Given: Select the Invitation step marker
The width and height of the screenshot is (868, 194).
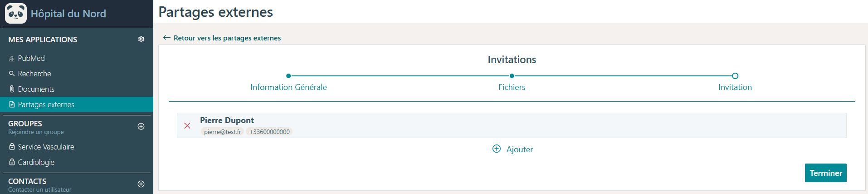Looking at the screenshot, I should click(735, 76).
